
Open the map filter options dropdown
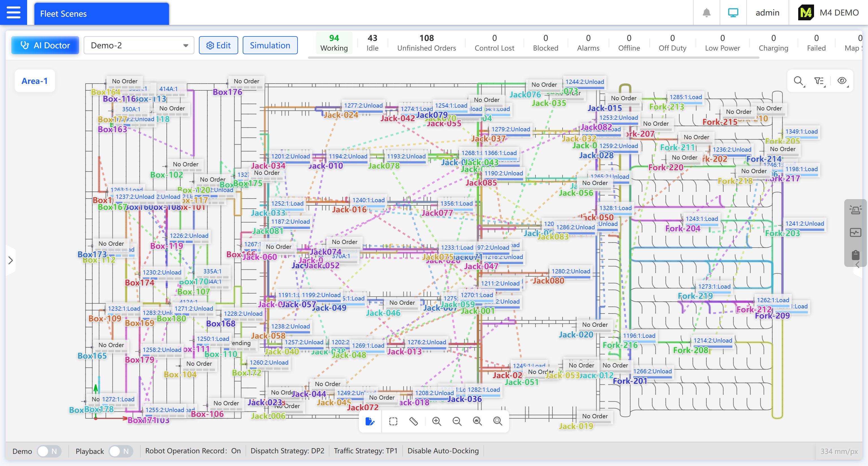819,81
